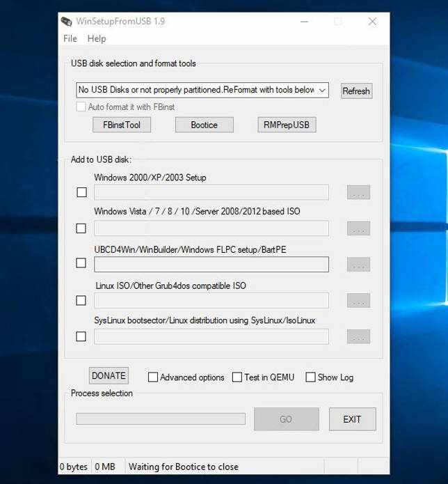Image resolution: width=448 pixels, height=484 pixels.
Task: Click the WinSetupFromUSB title bar icon
Action: (x=66, y=22)
